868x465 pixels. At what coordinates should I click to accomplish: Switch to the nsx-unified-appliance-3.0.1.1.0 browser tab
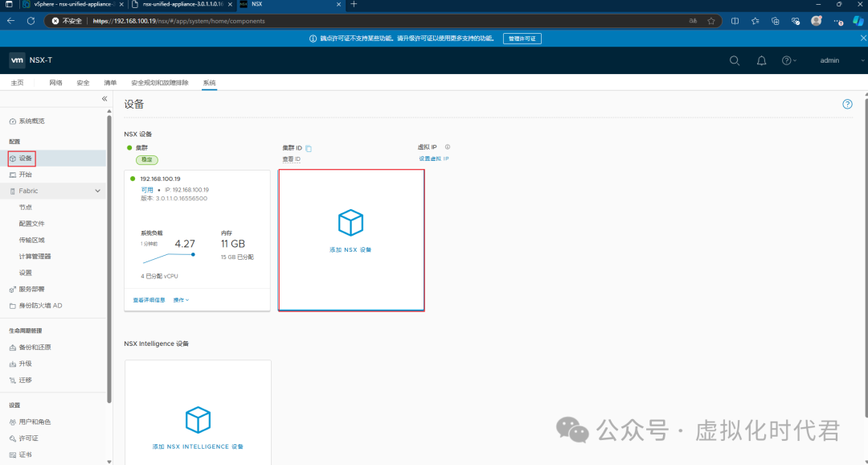[182, 5]
